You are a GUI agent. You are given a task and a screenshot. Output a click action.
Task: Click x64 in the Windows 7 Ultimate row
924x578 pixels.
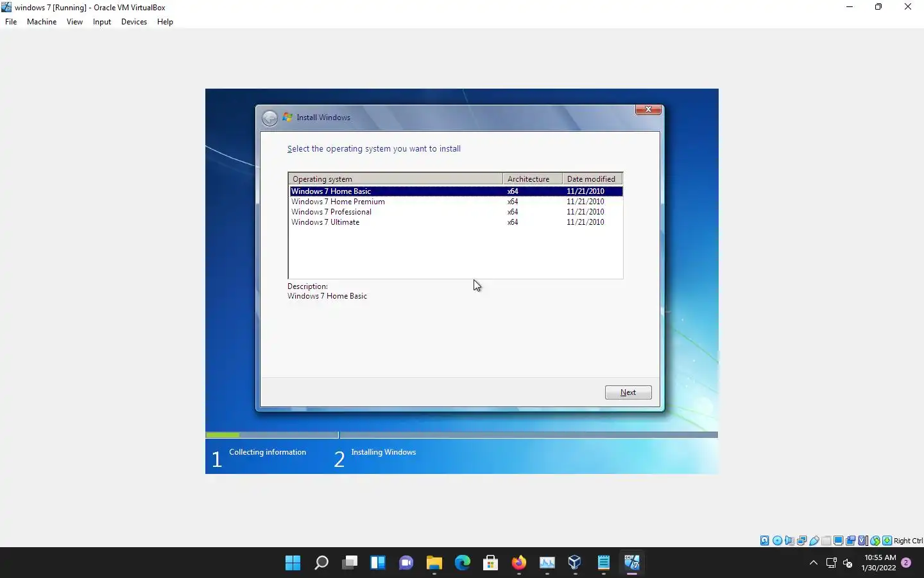(512, 222)
